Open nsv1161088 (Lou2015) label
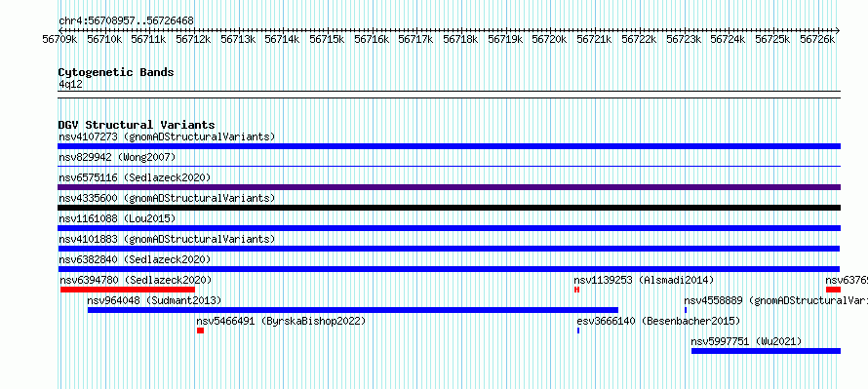This screenshot has width=868, height=389. pos(117,218)
